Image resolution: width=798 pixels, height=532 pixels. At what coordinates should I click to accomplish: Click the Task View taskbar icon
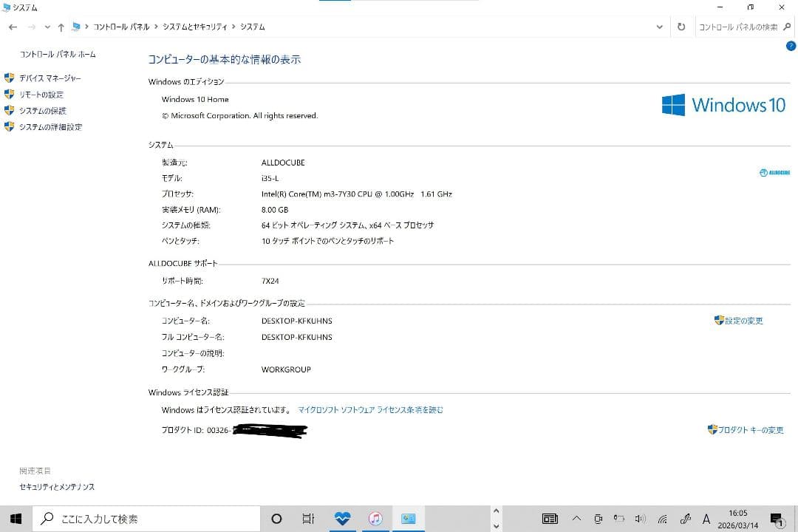(308, 518)
